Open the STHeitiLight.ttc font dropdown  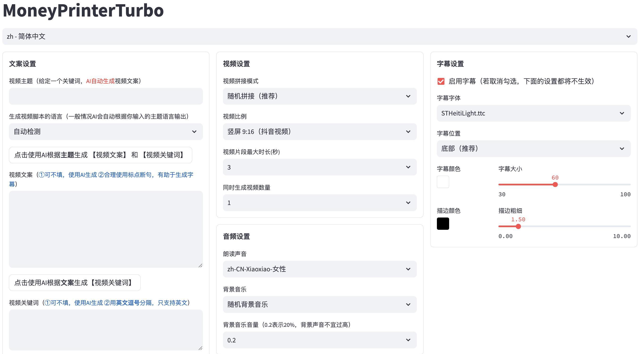(x=534, y=113)
